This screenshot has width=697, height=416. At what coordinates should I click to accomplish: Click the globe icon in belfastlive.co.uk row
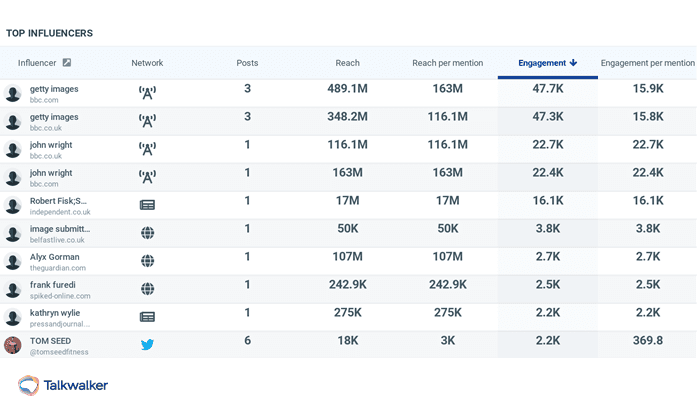[x=147, y=233]
